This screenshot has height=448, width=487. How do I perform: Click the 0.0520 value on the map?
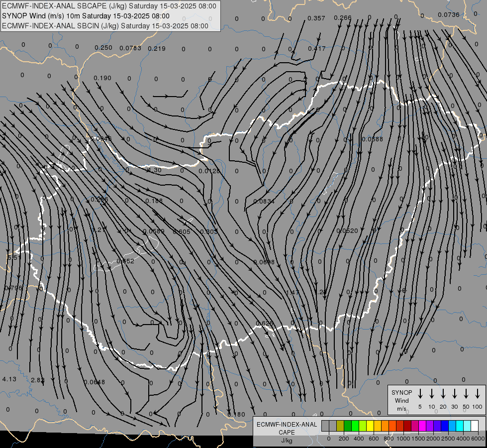pyautogui.click(x=347, y=230)
